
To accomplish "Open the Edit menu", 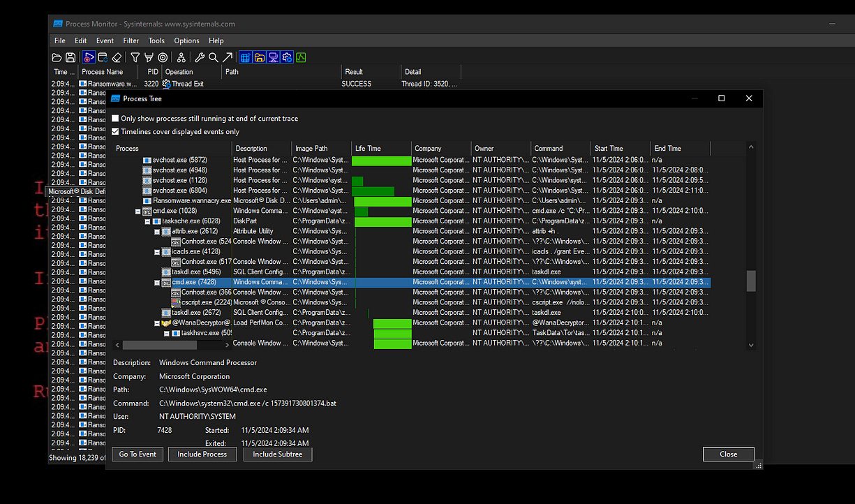I will [81, 40].
